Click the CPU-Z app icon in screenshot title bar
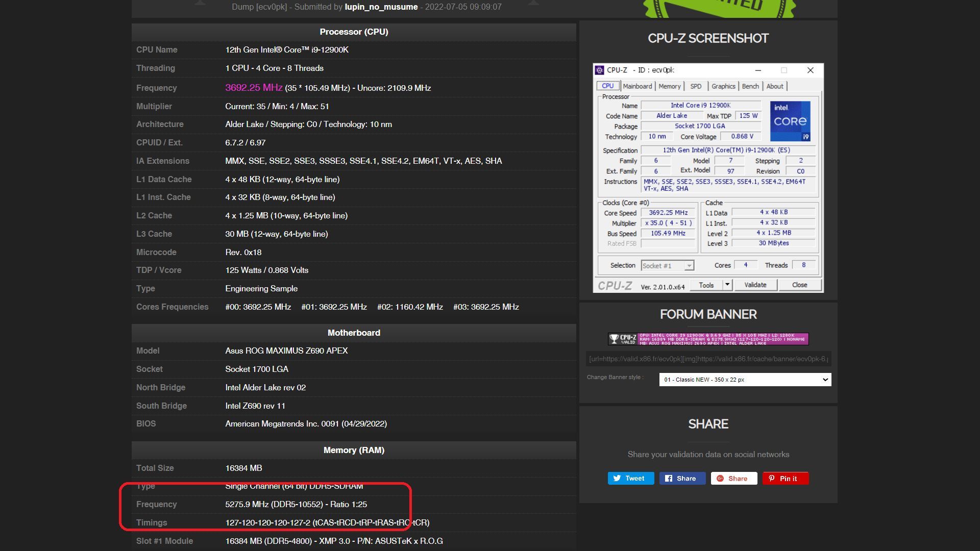980x551 pixels. point(600,70)
